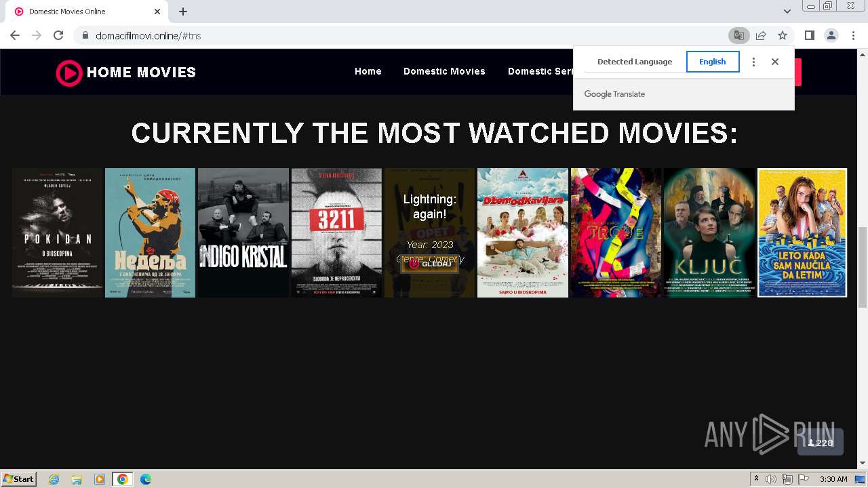Screen dimensions: 868x488
Task: Reload the page with refresh icon
Action: 58,35
